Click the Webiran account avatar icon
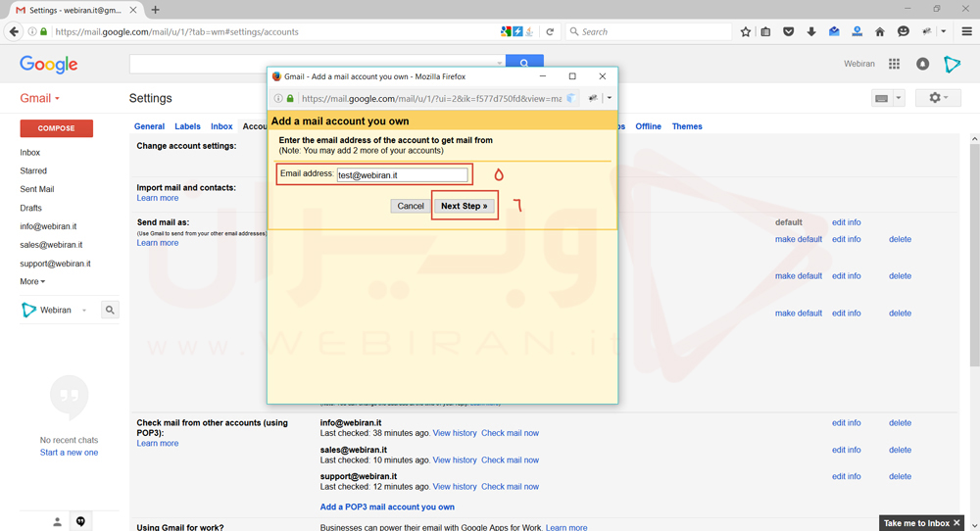 coord(952,64)
